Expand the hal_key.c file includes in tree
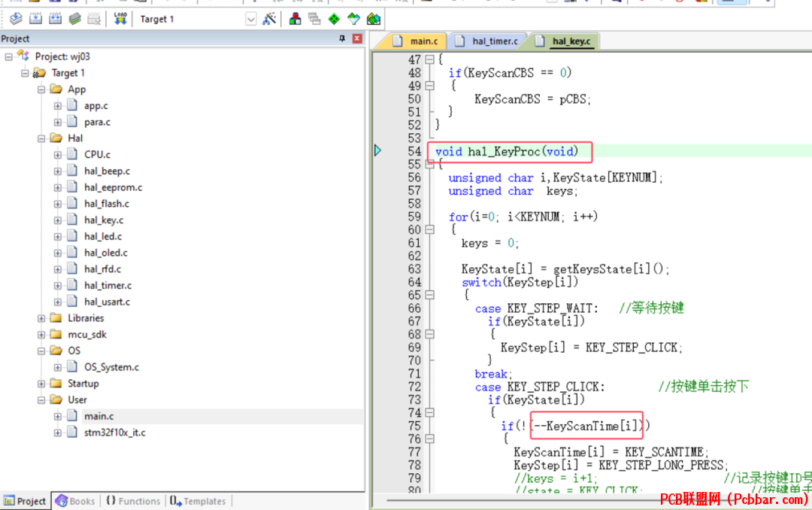Viewport: 812px width, 510px height. [57, 220]
